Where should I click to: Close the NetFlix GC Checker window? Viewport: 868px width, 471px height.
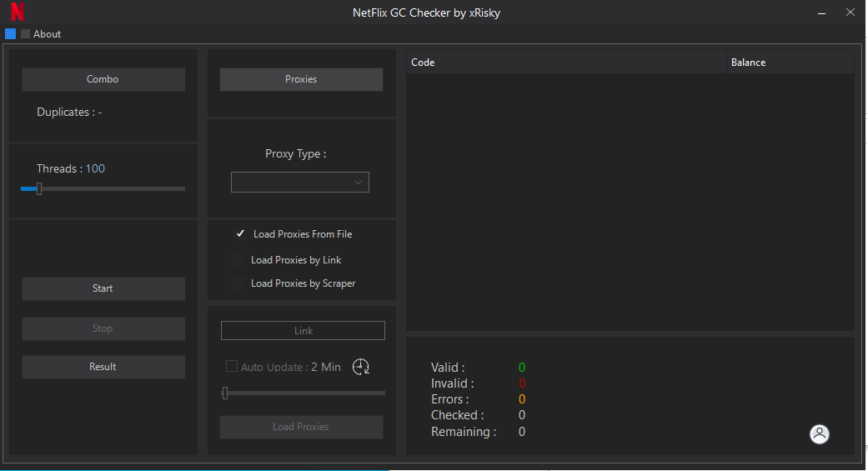click(850, 13)
